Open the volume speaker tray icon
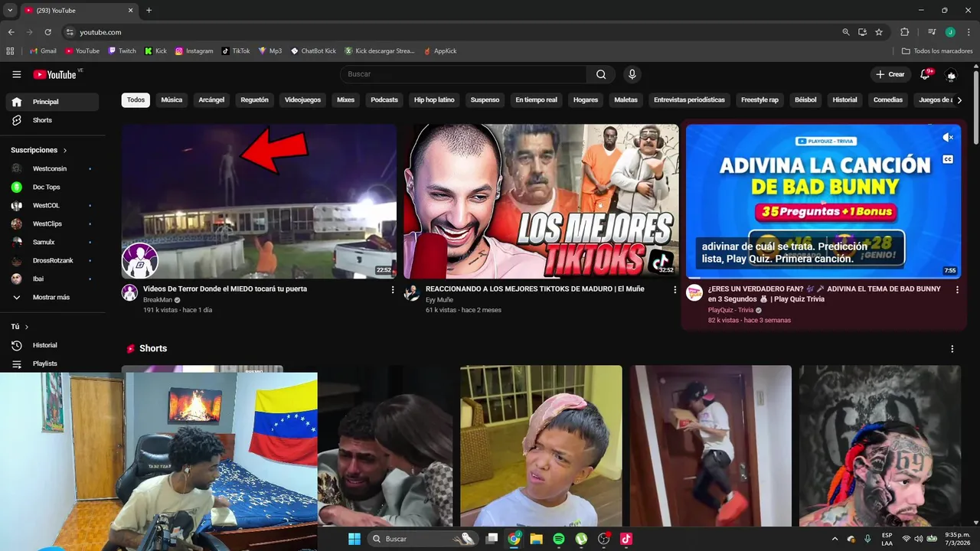 pos(918,539)
